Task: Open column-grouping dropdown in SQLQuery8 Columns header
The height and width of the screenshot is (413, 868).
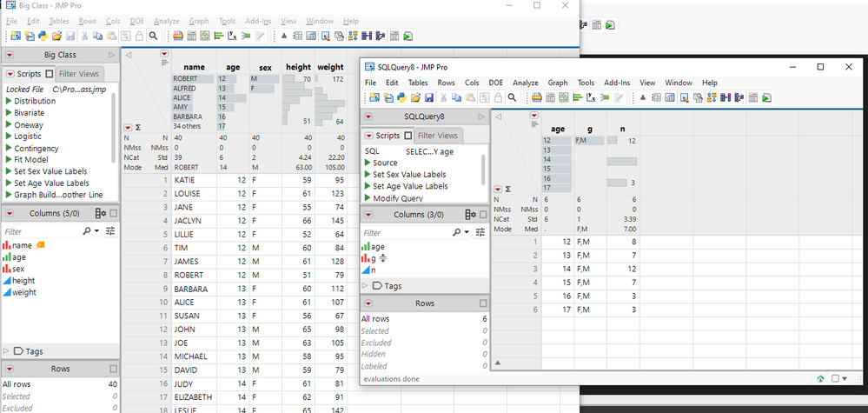Action: tap(471, 214)
